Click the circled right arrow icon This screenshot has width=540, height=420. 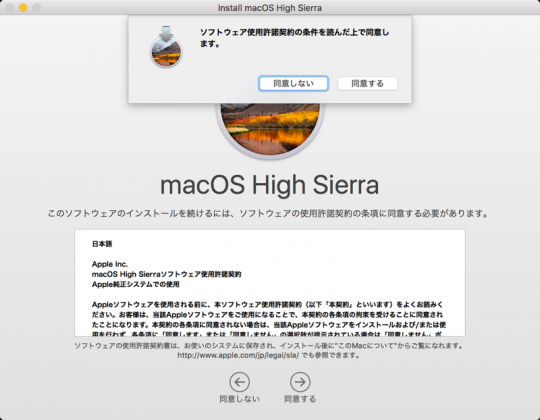pyautogui.click(x=300, y=382)
